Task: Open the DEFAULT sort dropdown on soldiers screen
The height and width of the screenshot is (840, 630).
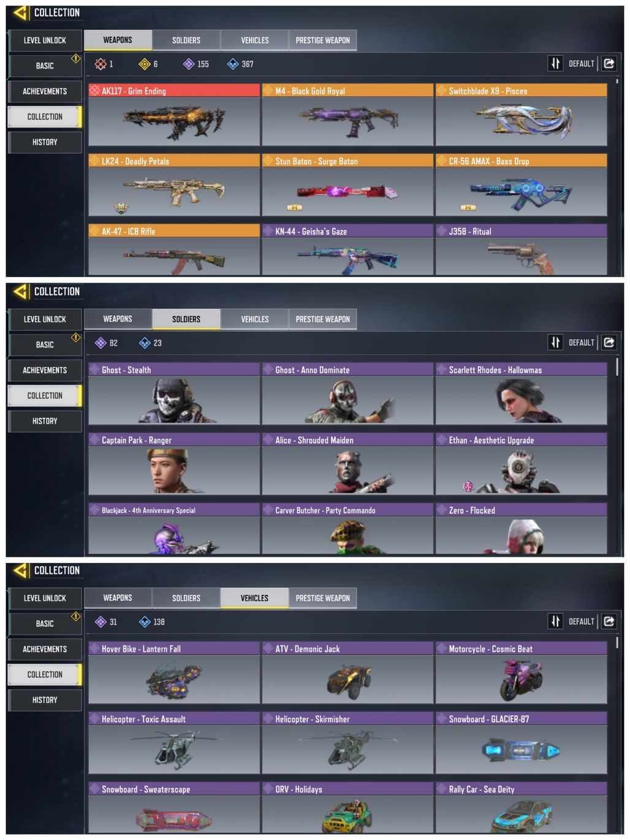Action: (582, 343)
